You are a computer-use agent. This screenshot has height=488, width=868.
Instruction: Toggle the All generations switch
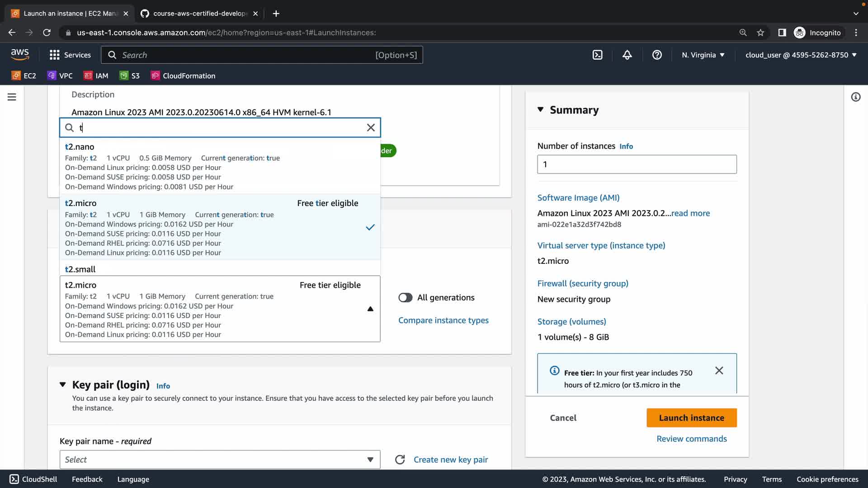[405, 298]
